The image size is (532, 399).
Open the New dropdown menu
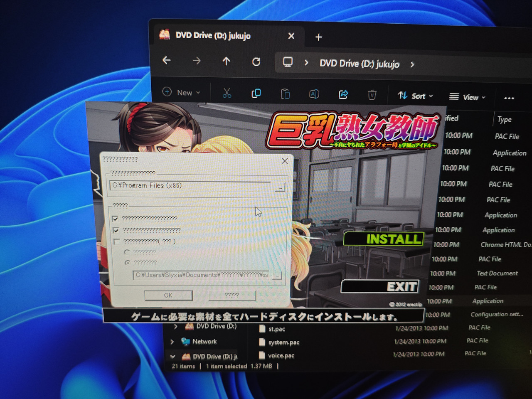[x=181, y=92]
